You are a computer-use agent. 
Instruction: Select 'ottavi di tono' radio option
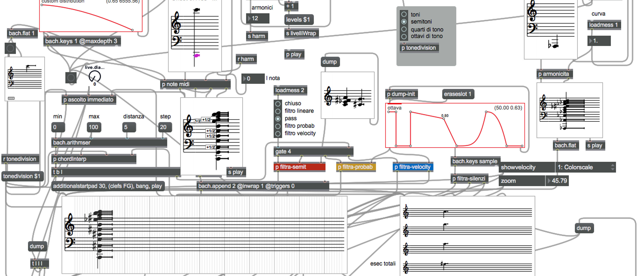[x=404, y=36]
